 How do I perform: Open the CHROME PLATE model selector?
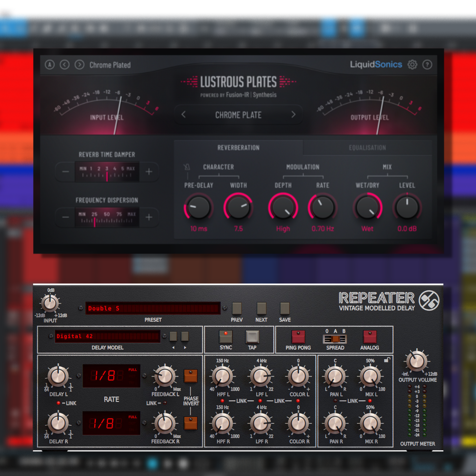(x=238, y=115)
